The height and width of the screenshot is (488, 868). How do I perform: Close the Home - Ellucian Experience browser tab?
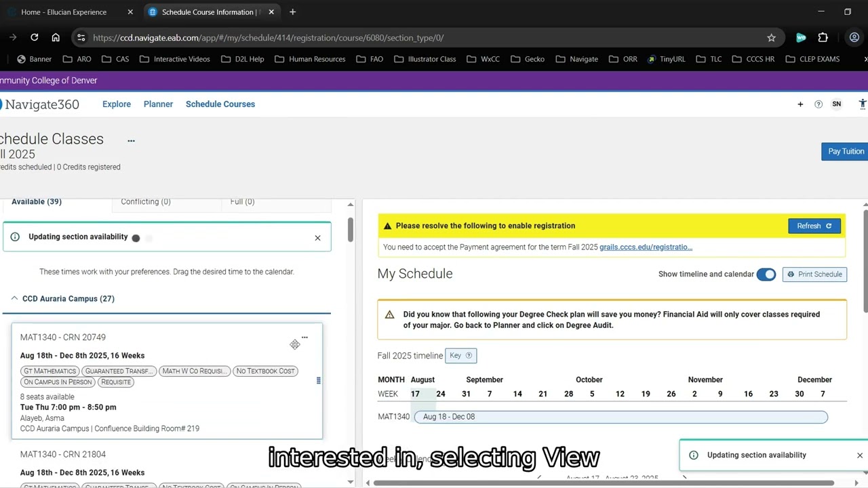click(130, 12)
